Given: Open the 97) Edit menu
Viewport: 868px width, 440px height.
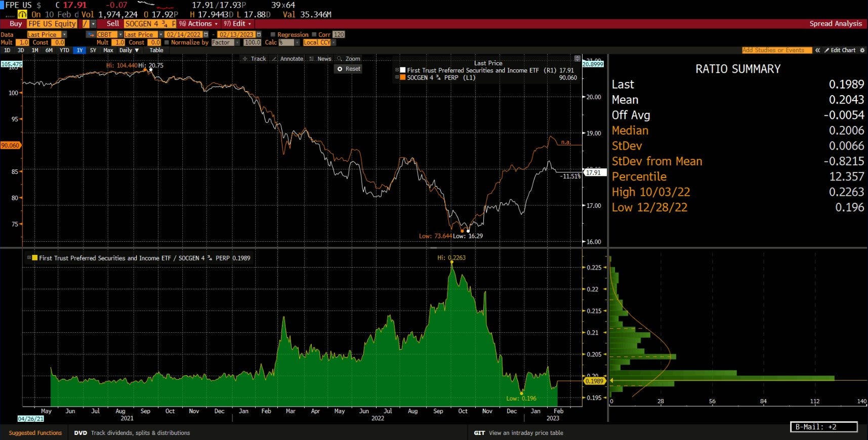Looking at the screenshot, I should coord(237,24).
